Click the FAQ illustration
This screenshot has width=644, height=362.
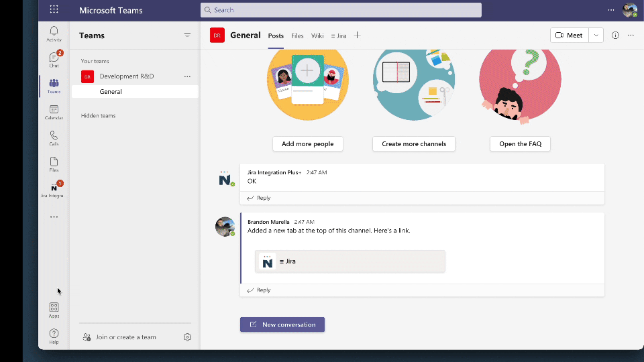tap(521, 86)
